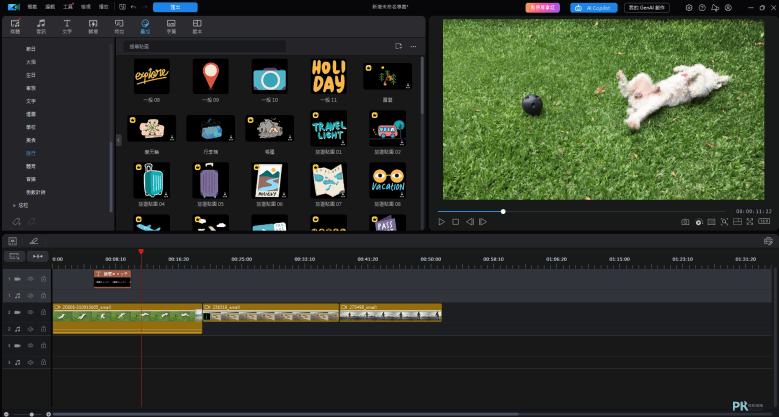Screen dimensions: 779x417
Task: Click the timeline zoom slider handle
Action: 32,414
